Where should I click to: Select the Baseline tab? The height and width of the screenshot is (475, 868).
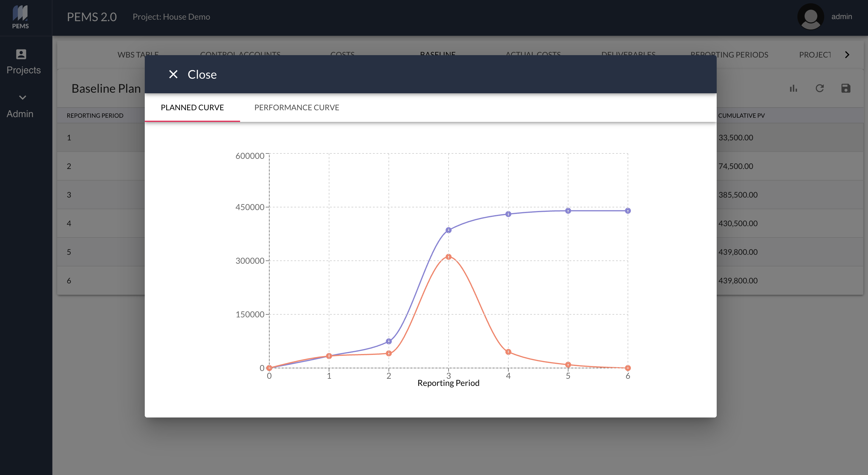pos(438,54)
